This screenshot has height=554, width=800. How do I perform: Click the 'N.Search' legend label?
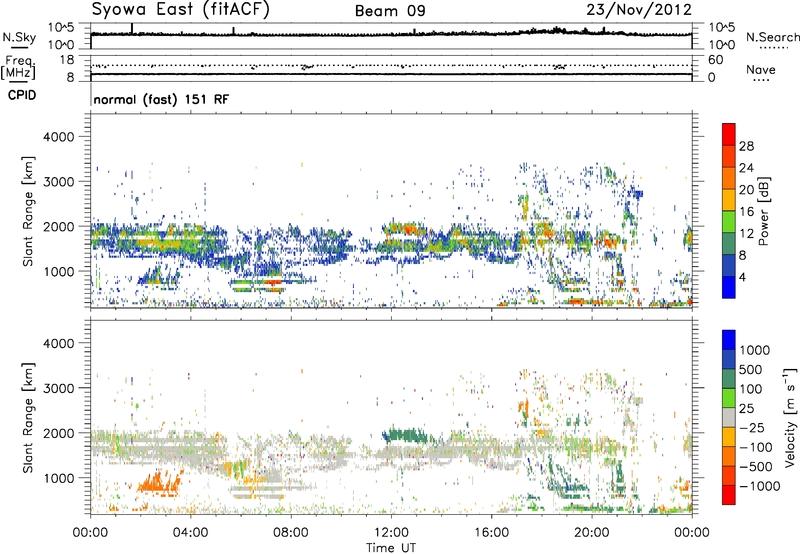[x=773, y=37]
